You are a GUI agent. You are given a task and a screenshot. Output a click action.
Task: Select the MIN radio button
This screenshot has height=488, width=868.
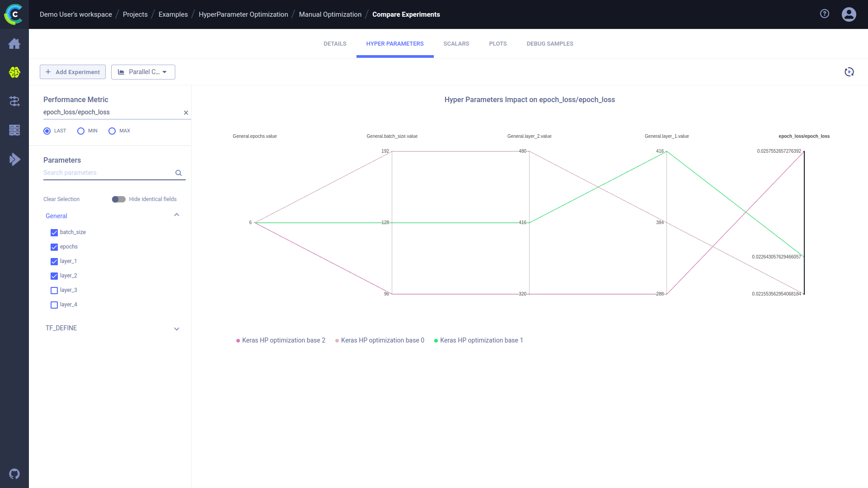[x=81, y=131]
